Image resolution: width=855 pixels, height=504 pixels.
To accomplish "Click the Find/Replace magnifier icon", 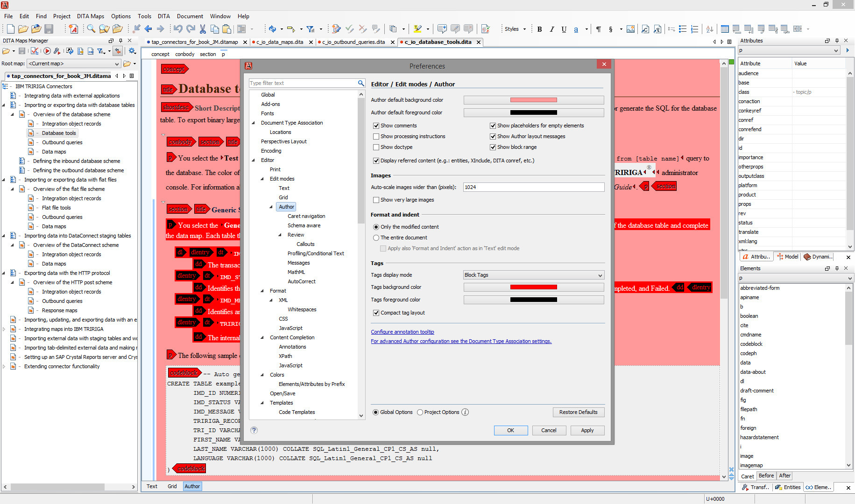I will (91, 29).
